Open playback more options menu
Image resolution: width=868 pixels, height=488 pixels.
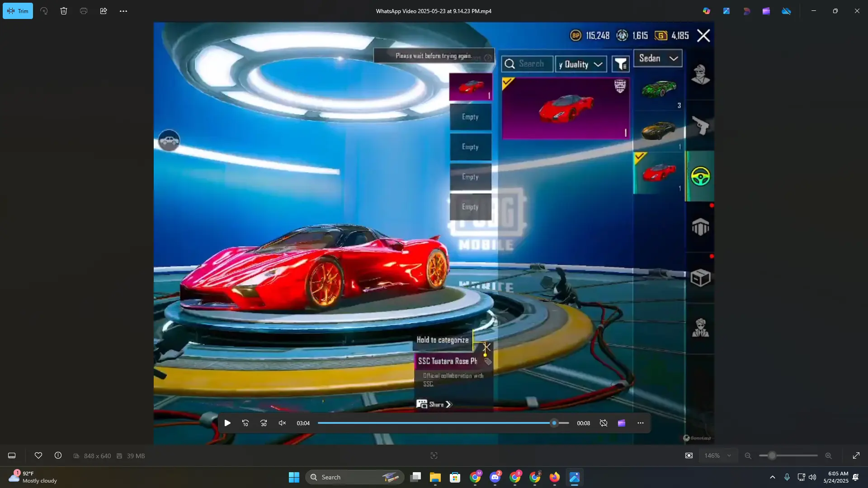[x=641, y=423]
